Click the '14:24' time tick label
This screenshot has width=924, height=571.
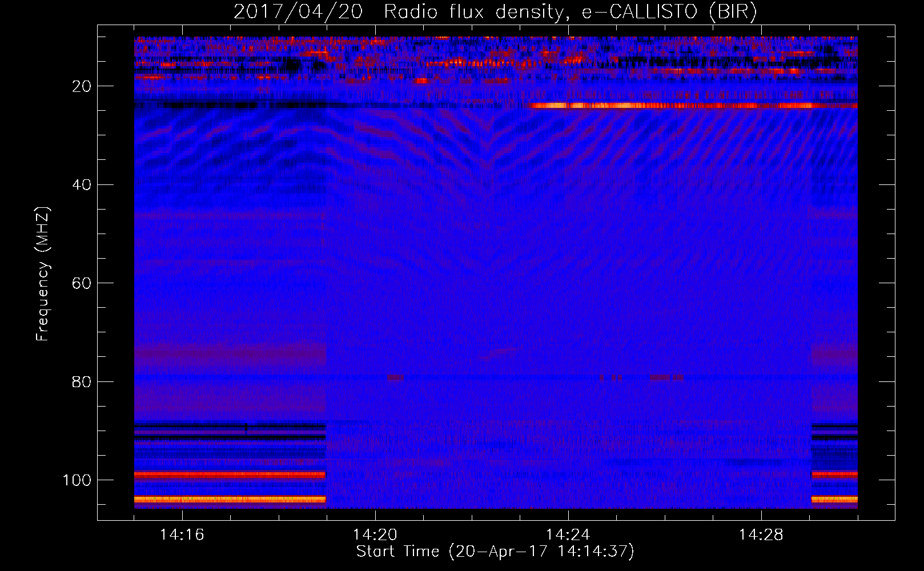coord(568,535)
